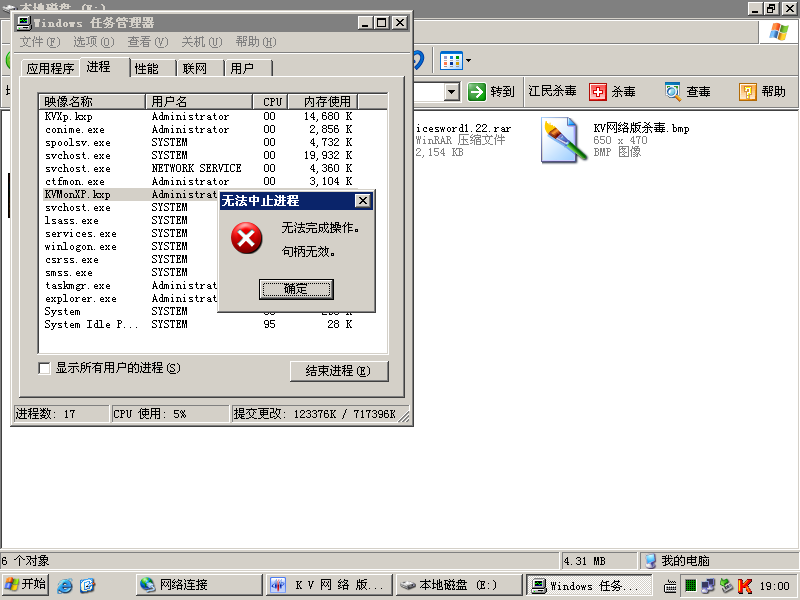The height and width of the screenshot is (600, 800).
Task: Click the second quick launch browser icon
Action: click(87, 585)
